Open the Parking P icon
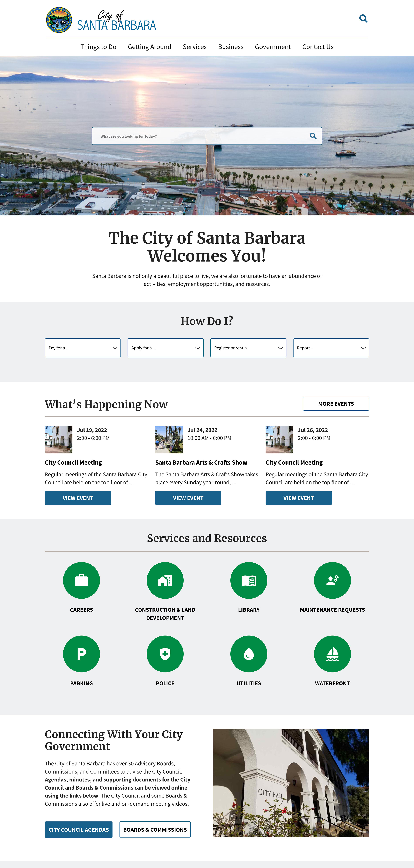The image size is (414, 868). coord(81,654)
